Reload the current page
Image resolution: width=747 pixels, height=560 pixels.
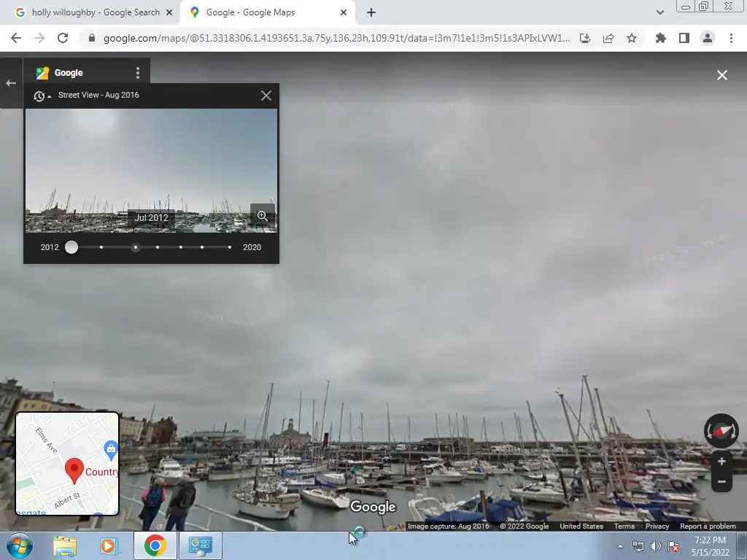point(63,38)
